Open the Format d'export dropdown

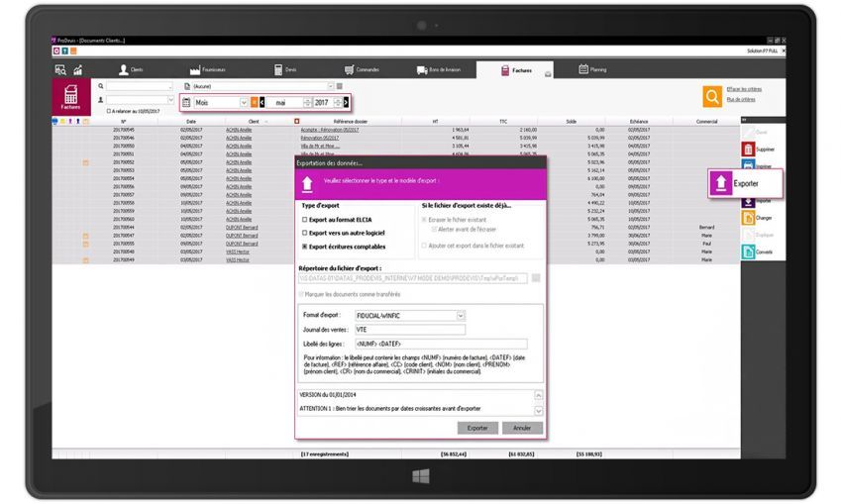461,316
